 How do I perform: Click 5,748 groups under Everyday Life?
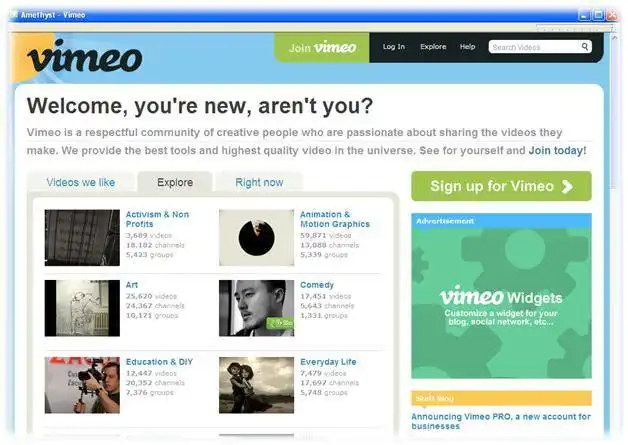(324, 393)
